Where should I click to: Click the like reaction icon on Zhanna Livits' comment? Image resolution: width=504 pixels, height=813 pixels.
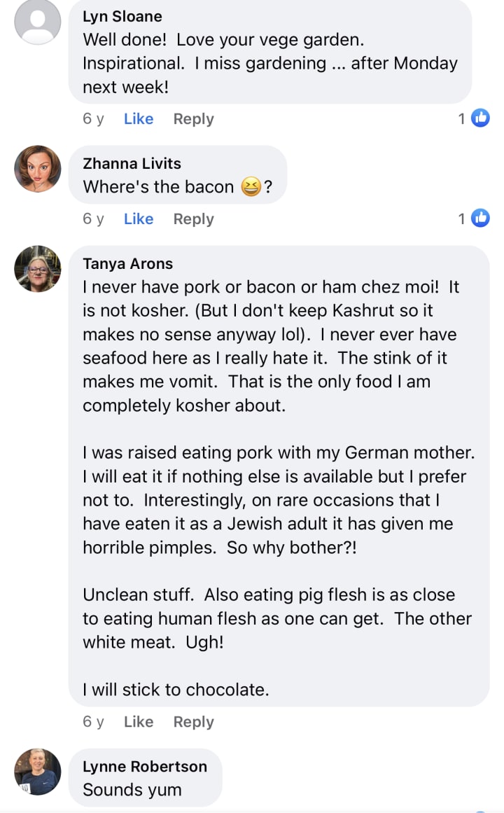pos(480,218)
